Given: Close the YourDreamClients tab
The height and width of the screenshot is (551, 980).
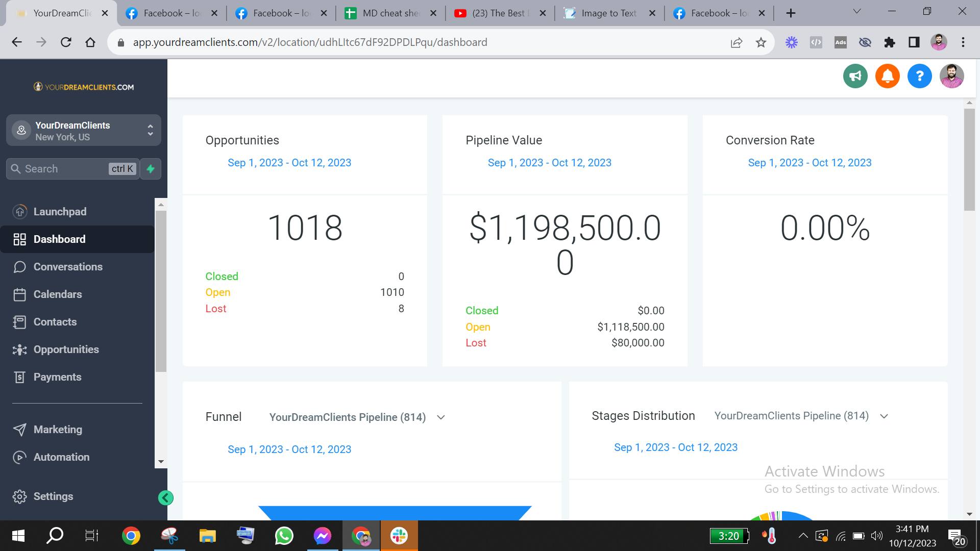Looking at the screenshot, I should 105,13.
